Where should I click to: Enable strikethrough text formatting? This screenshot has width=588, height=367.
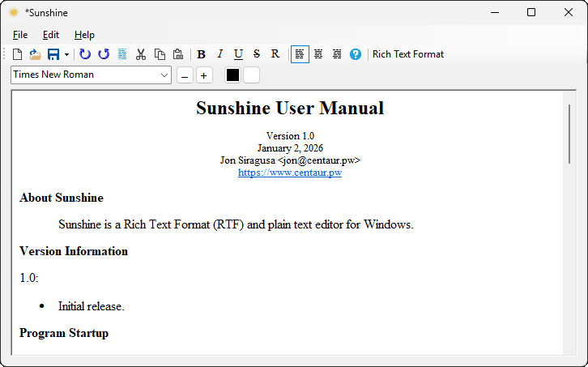click(x=257, y=54)
